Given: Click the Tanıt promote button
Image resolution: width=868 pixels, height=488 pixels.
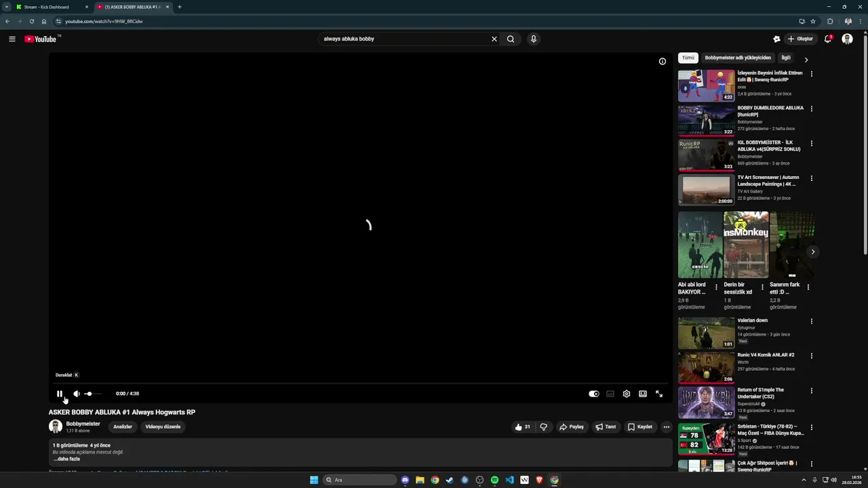Looking at the screenshot, I should (606, 427).
